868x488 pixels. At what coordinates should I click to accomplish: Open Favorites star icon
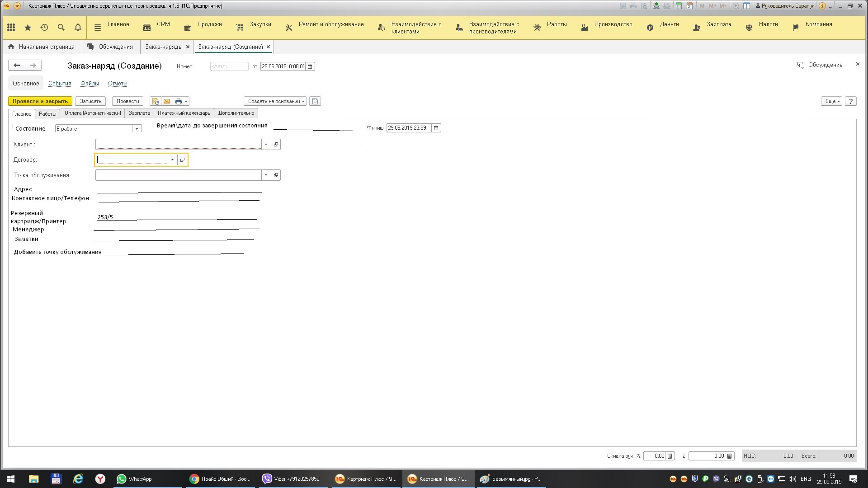click(x=28, y=28)
